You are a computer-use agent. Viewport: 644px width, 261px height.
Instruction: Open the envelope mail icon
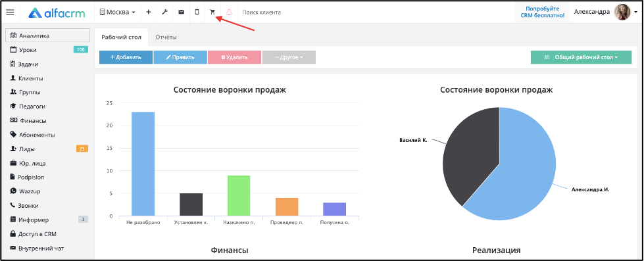(x=181, y=12)
